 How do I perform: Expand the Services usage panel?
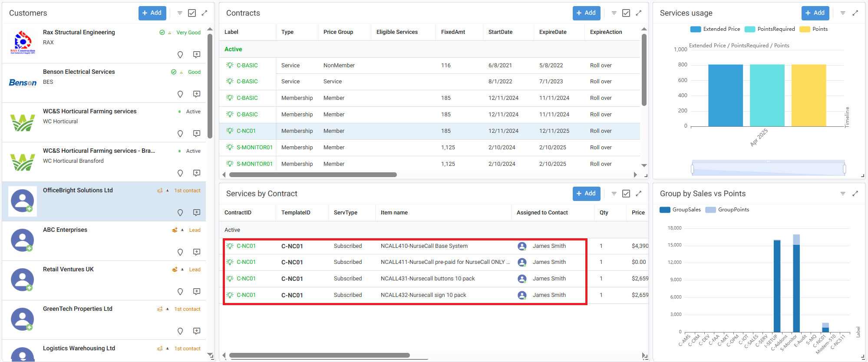[855, 13]
